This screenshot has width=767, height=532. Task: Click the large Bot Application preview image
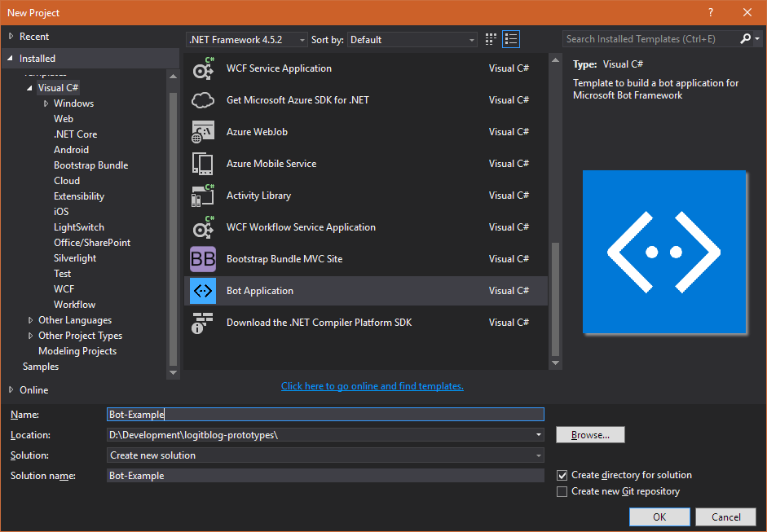[x=664, y=252]
